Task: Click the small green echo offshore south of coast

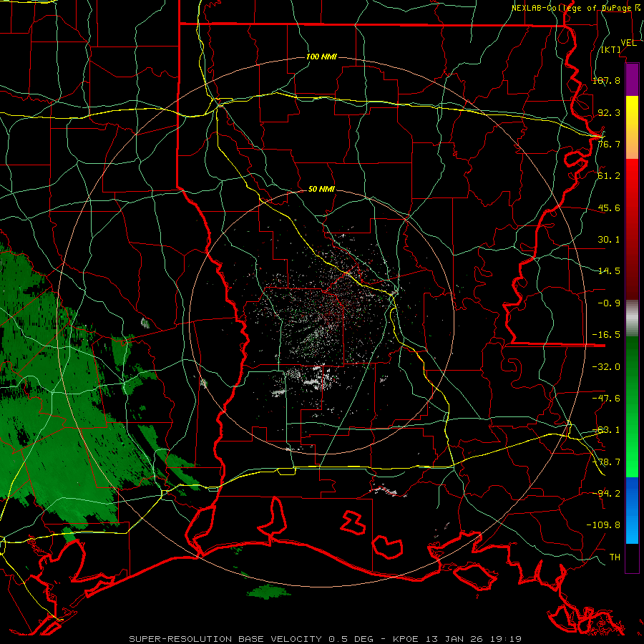Action: (268, 592)
